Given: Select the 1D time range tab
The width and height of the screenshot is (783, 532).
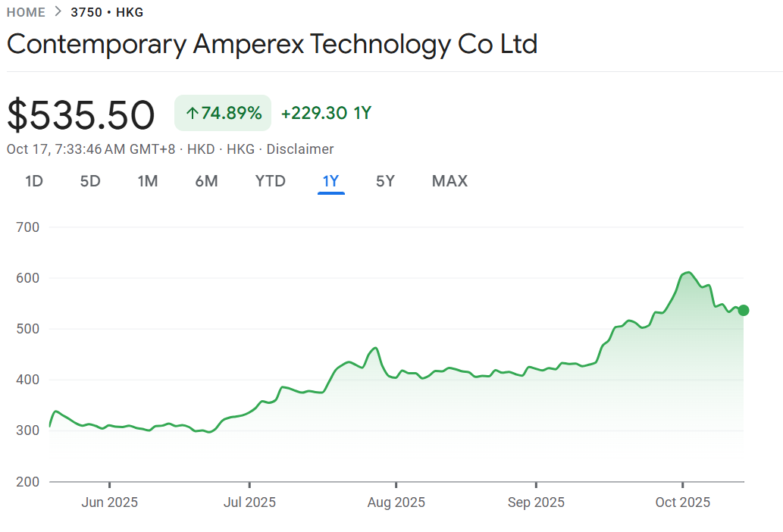Looking at the screenshot, I should [34, 181].
